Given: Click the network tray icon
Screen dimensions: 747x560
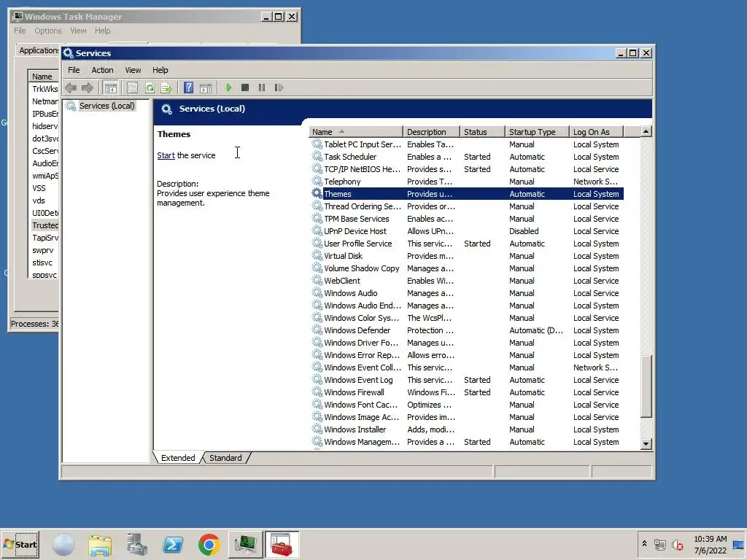Looking at the screenshot, I should 659,545.
